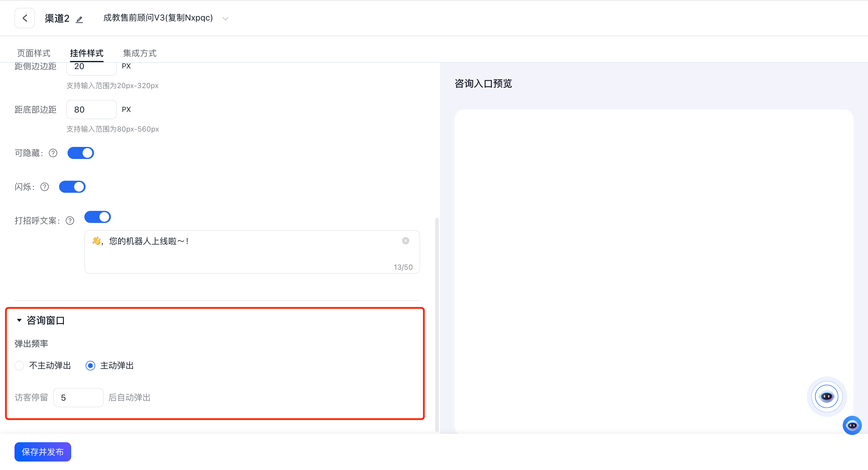Click the small blue chat widget icon
This screenshot has height=470, width=868.
[852, 425]
